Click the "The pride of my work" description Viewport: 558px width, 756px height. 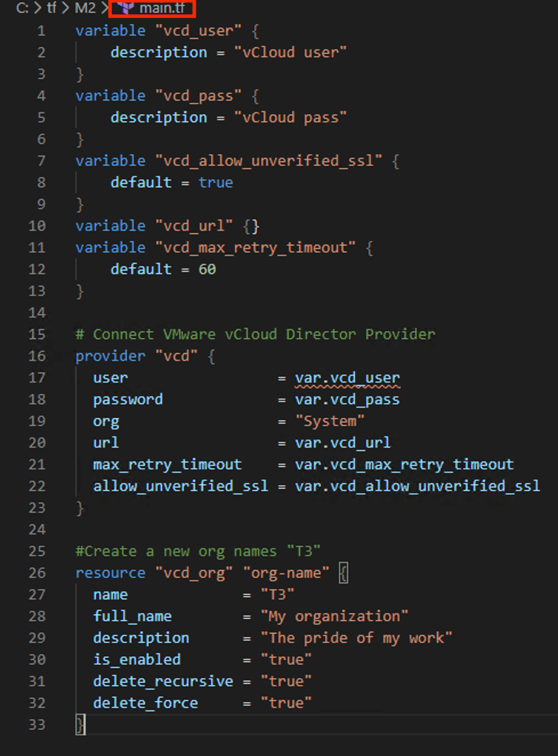tap(357, 638)
